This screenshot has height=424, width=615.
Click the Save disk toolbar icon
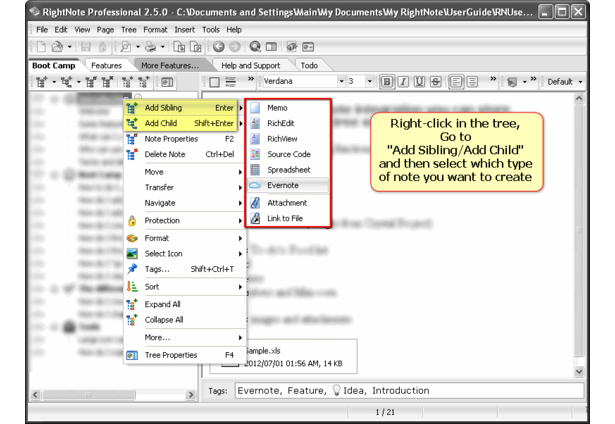(x=86, y=47)
